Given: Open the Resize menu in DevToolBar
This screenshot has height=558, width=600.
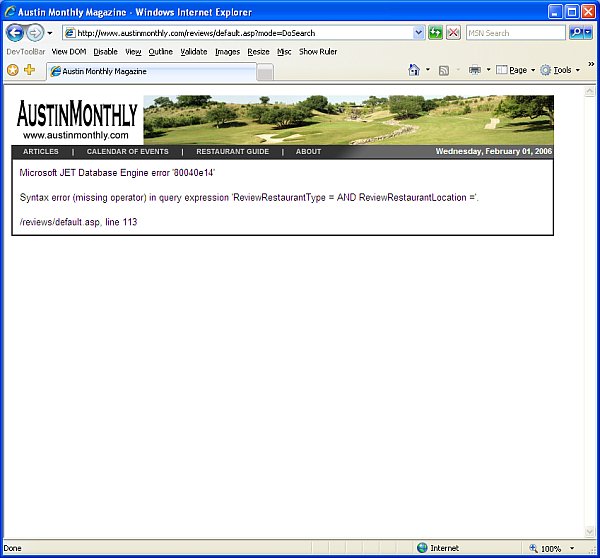Looking at the screenshot, I should 258,52.
